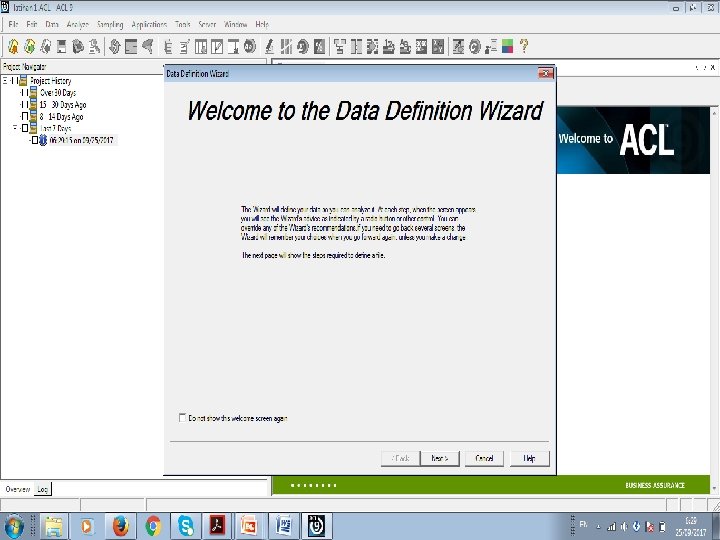The height and width of the screenshot is (540, 720).
Task: Click the green circular toolbar icon beside the yellow one
Action: [30, 46]
